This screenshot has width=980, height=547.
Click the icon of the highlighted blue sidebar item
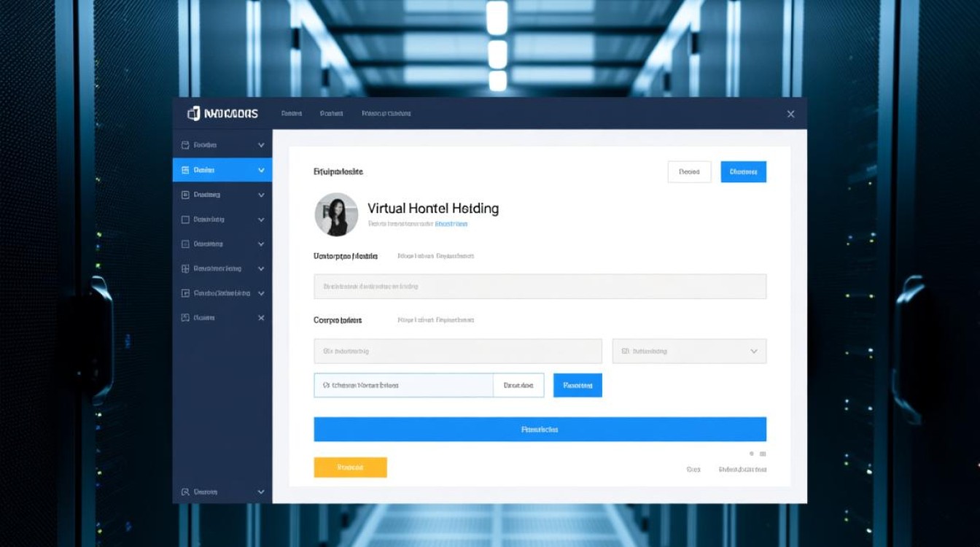[185, 170]
